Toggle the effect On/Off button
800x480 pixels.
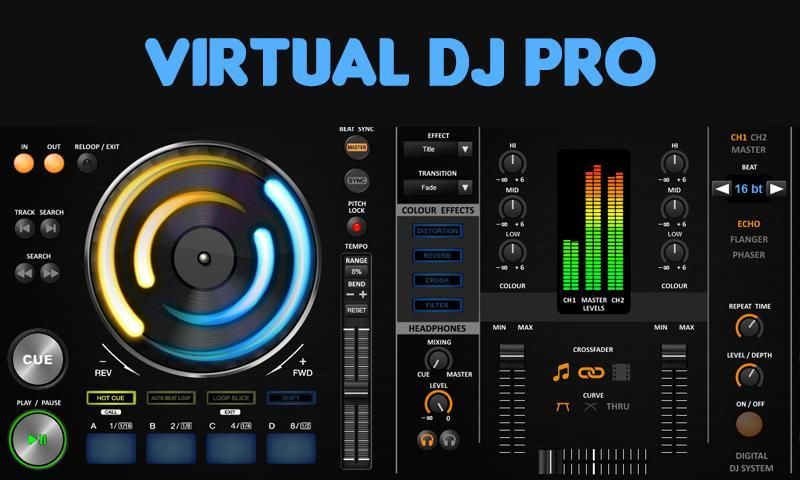click(748, 424)
